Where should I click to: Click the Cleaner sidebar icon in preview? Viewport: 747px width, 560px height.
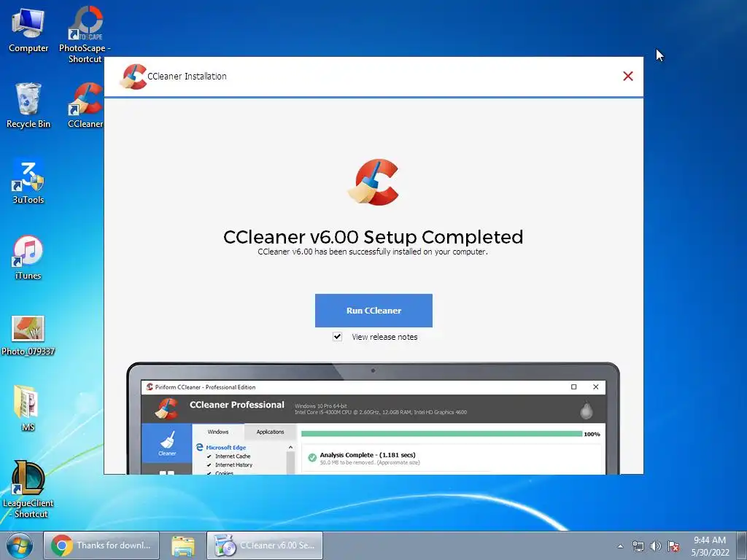click(167, 443)
